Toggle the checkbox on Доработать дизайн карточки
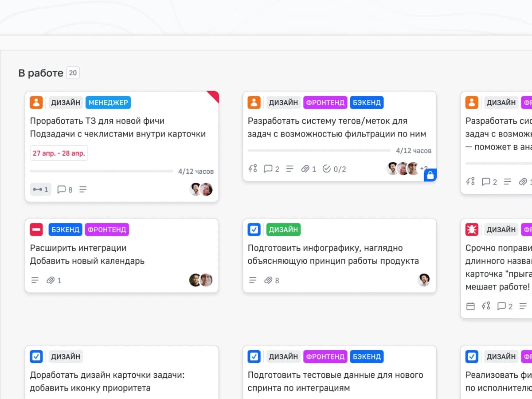 coord(36,356)
